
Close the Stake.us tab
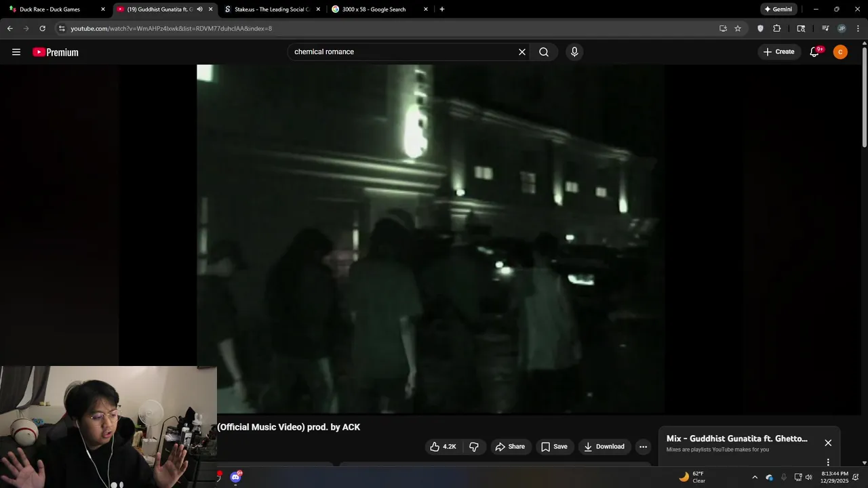(318, 9)
